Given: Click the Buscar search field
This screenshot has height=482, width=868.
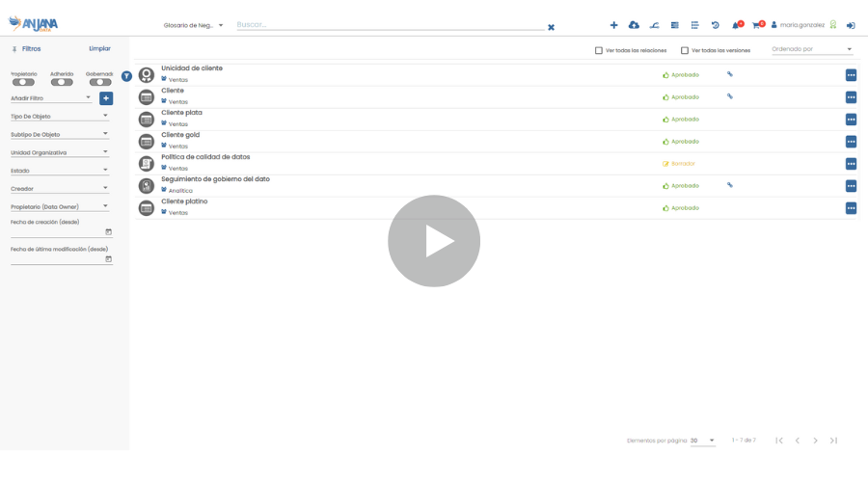Looking at the screenshot, I should pos(386,25).
